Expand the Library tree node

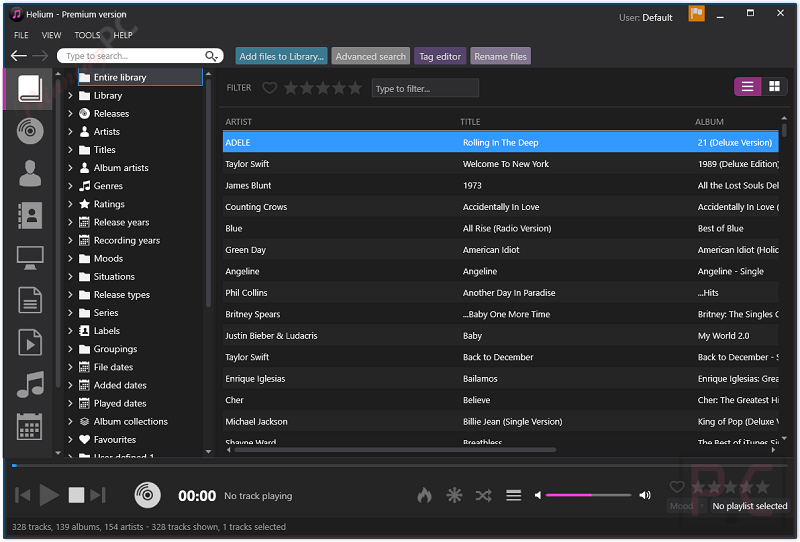click(x=70, y=95)
